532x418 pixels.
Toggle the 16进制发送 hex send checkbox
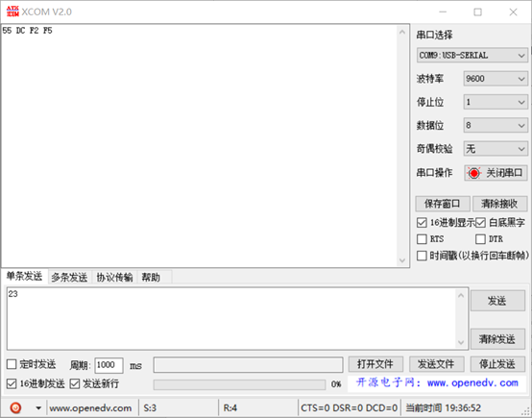(x=12, y=383)
